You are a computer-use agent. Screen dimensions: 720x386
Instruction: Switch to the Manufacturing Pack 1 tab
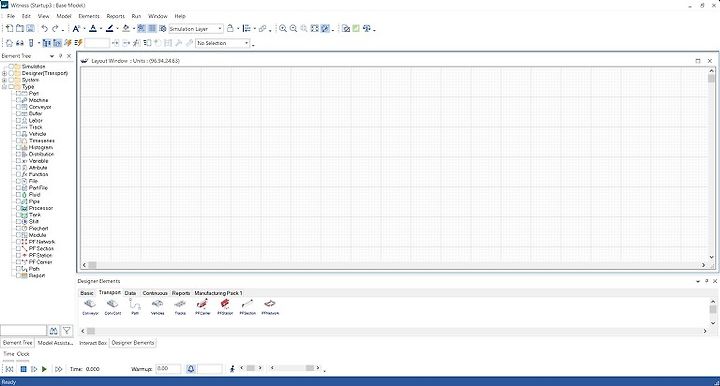coord(218,293)
